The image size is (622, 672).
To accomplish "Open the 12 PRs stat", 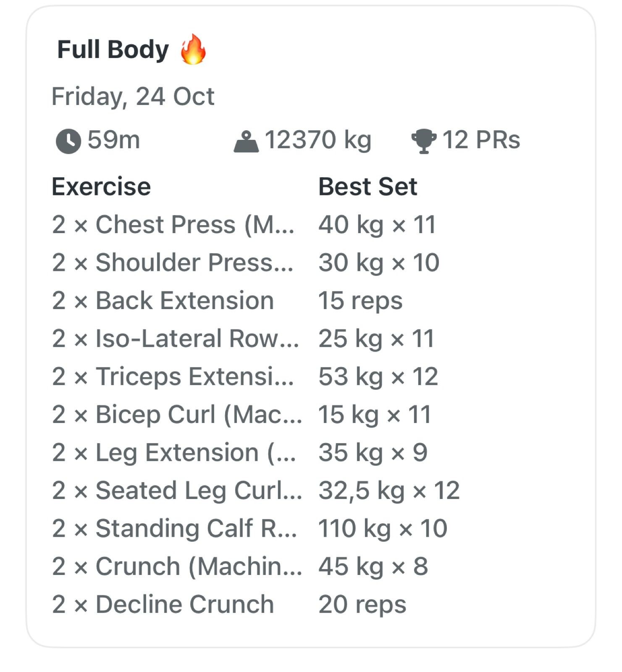I will click(481, 140).
